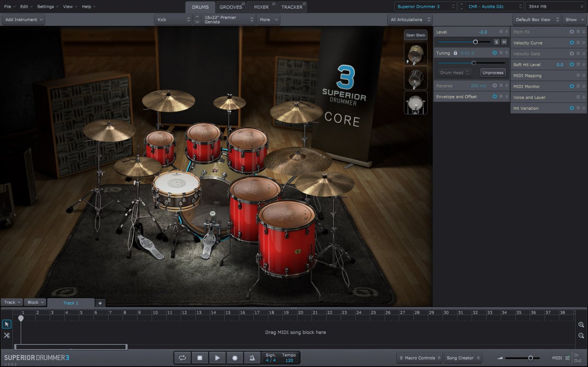Select the third kick drum stack thumbnail
Screen dimensions: 588x367
point(416,103)
